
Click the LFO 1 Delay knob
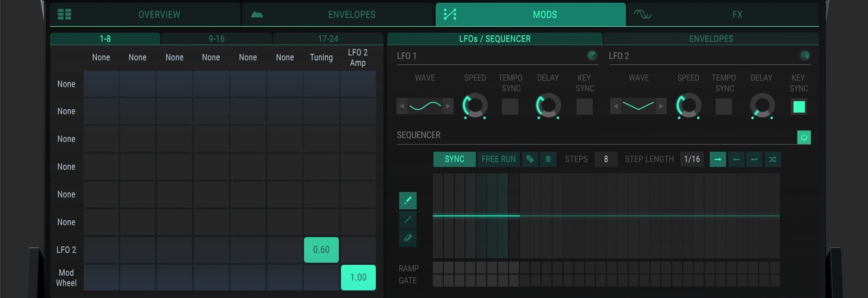[x=548, y=105]
